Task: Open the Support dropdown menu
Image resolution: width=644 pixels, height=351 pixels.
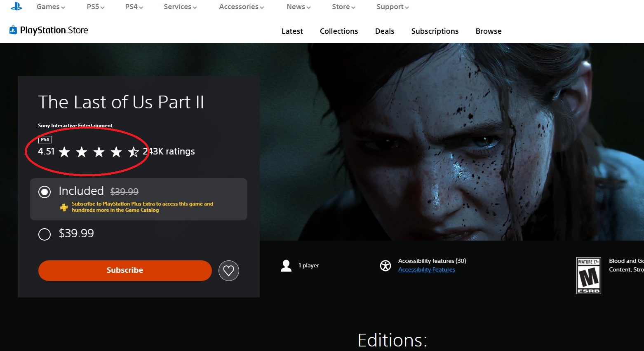Action: point(393,7)
